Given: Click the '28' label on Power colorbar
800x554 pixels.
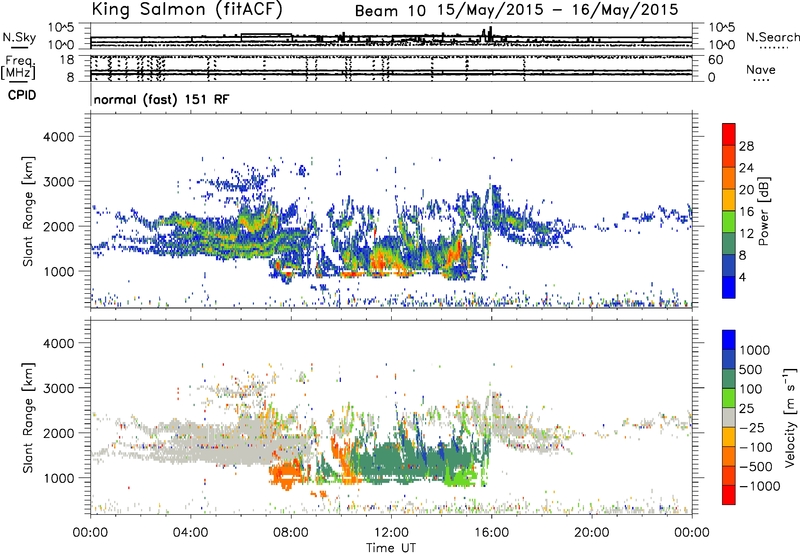Looking at the screenshot, I should [x=746, y=146].
